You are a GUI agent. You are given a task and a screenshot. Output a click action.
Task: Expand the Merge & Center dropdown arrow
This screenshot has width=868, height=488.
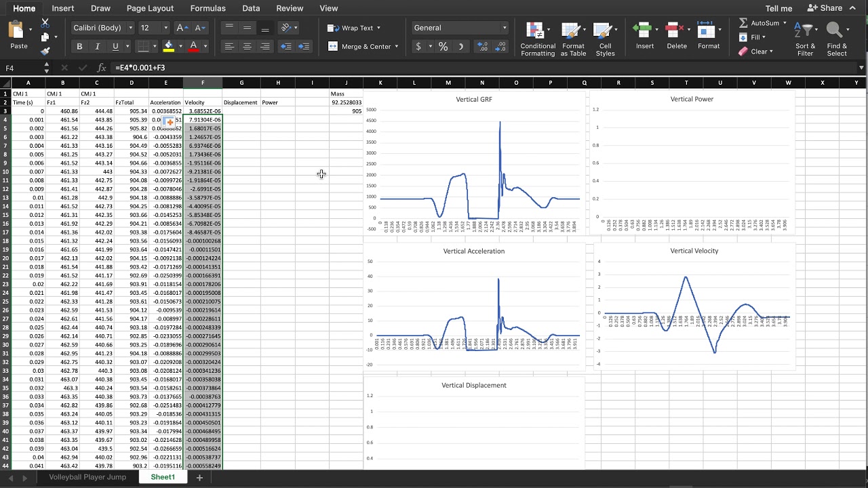pyautogui.click(x=397, y=46)
